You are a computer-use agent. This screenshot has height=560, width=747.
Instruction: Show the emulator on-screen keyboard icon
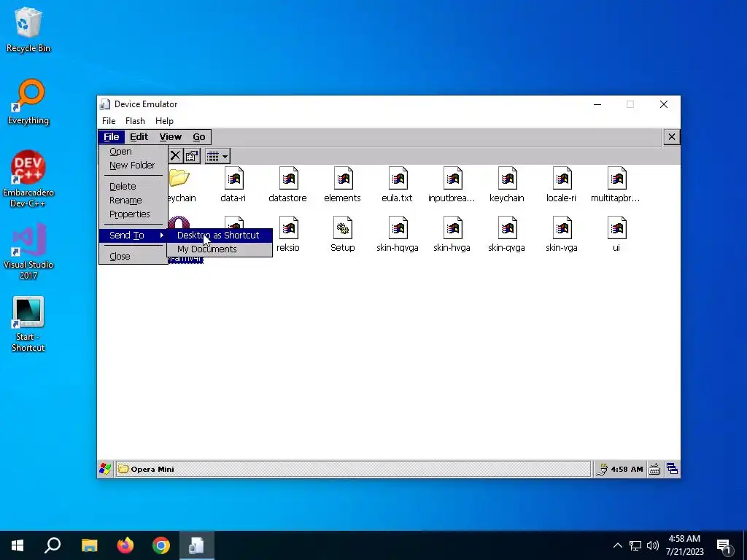(x=654, y=469)
